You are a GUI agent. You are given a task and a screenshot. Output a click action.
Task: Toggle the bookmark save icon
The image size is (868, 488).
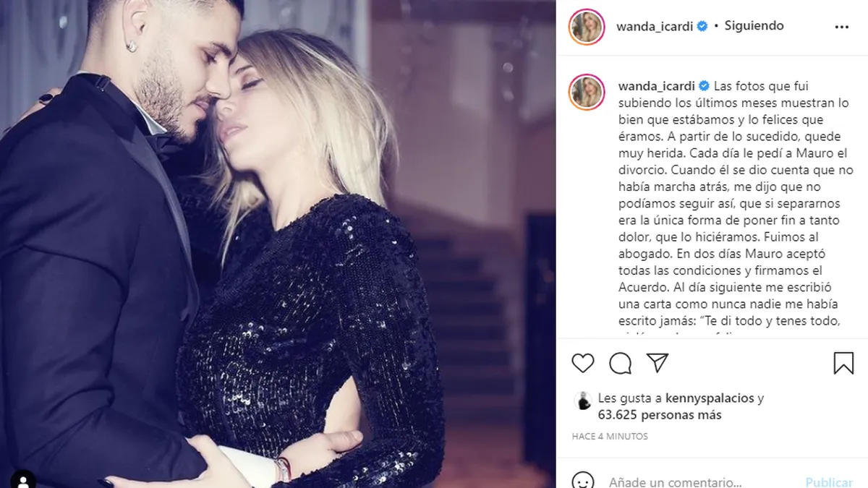point(843,363)
